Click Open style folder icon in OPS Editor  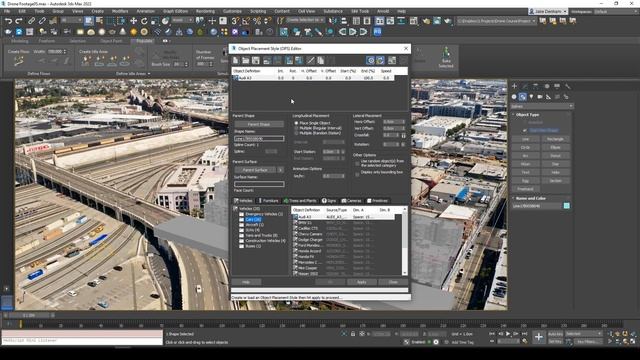pyautogui.click(x=246, y=60)
